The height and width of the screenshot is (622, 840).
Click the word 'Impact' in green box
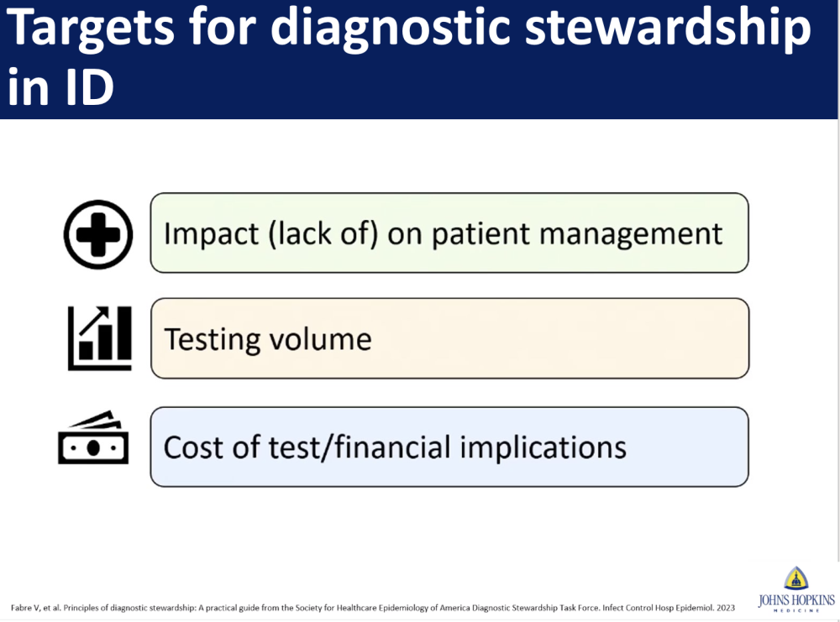tap(212, 234)
